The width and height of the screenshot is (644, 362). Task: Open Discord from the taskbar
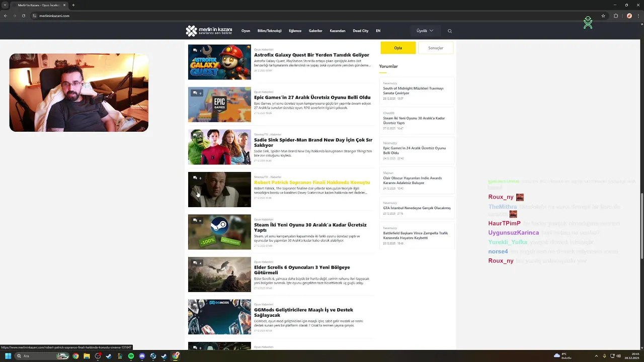tap(142, 356)
